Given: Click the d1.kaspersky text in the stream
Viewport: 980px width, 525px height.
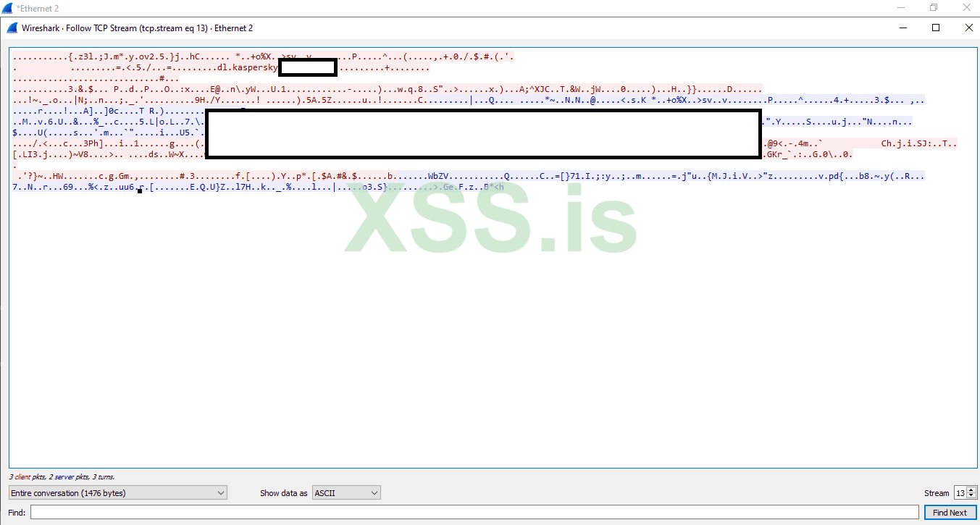Looking at the screenshot, I should point(246,67).
